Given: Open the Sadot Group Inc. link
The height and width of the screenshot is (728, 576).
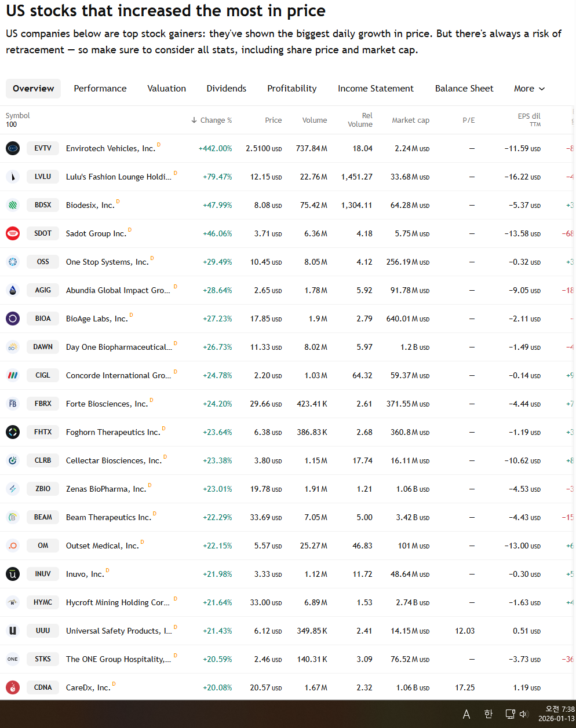Looking at the screenshot, I should click(x=96, y=233).
